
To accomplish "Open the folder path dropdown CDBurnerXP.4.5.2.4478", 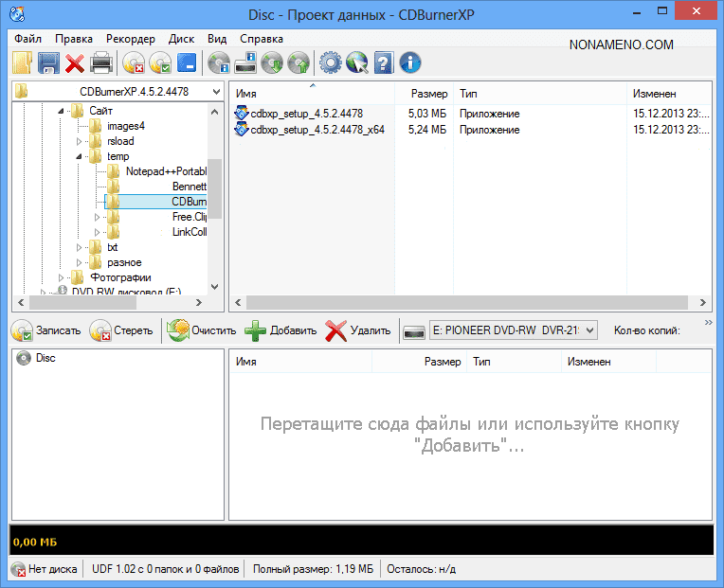I will point(213,92).
